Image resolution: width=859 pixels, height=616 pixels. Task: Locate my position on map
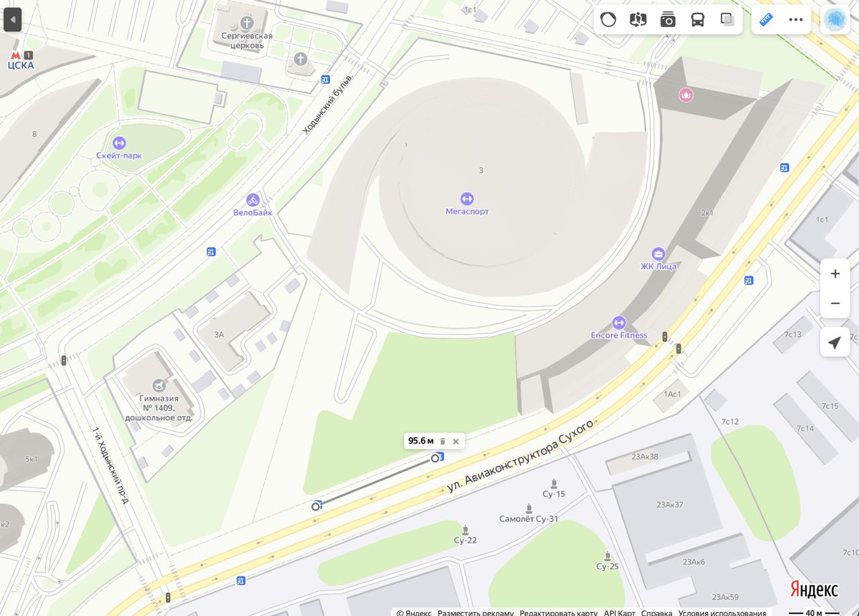click(x=835, y=343)
